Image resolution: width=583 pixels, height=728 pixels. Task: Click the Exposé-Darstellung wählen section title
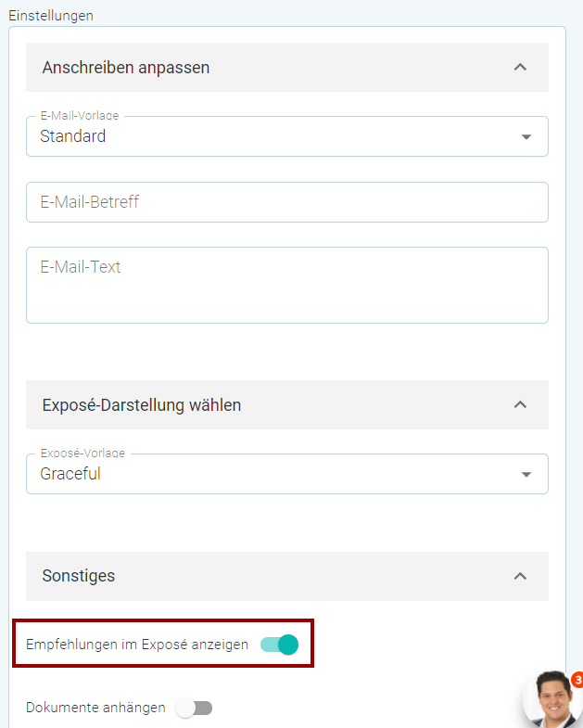(142, 405)
